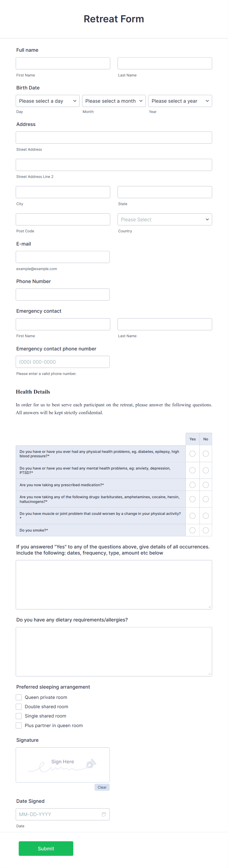Select No for prescribed medication question

(206, 484)
